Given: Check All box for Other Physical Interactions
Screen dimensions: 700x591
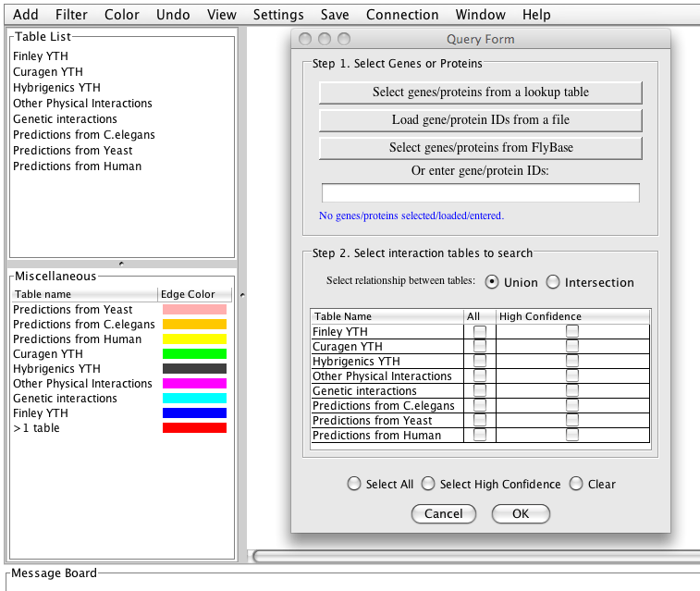Looking at the screenshot, I should (480, 376).
